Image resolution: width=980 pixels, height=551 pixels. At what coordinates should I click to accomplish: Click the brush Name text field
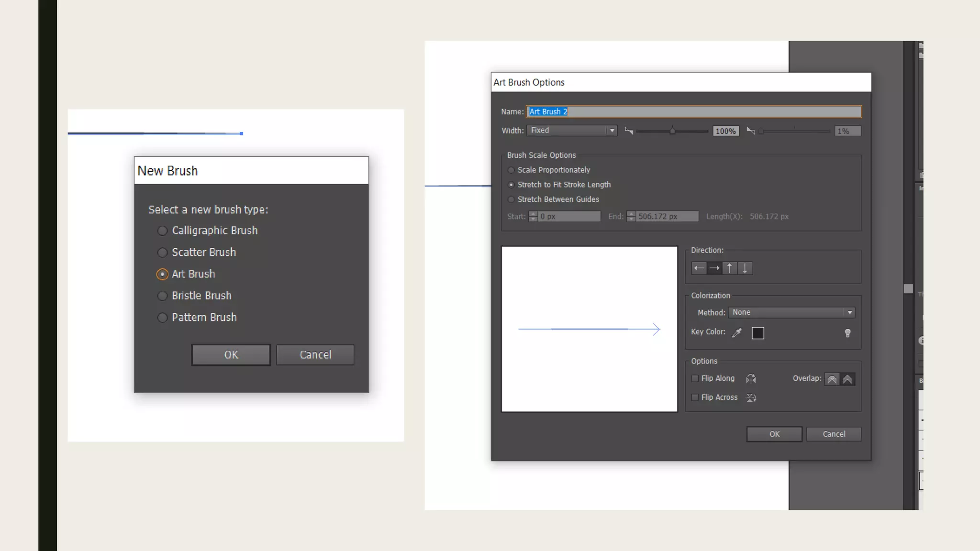(x=693, y=111)
